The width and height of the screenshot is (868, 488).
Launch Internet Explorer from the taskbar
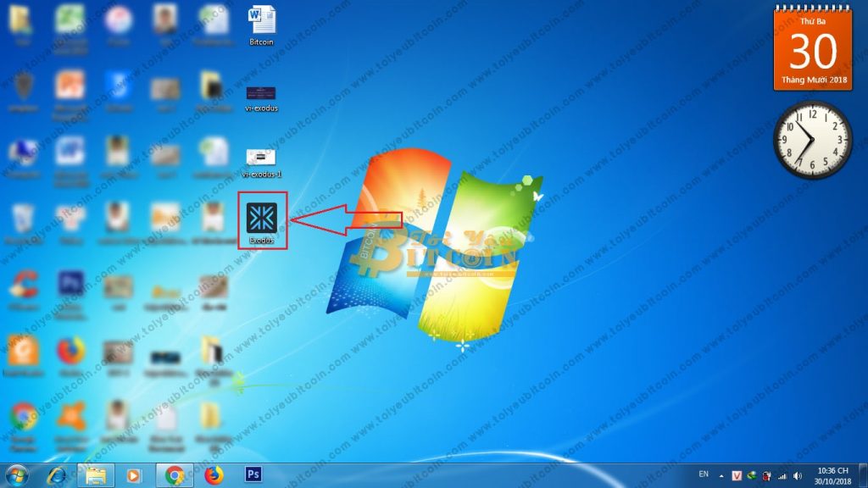pos(57,475)
